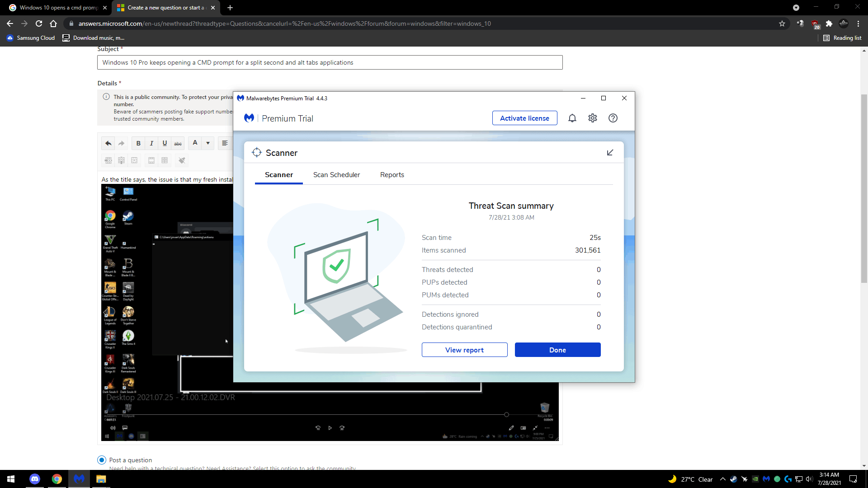Switch to the Scan Scheduler tab
This screenshot has height=488, width=868.
pos(336,175)
